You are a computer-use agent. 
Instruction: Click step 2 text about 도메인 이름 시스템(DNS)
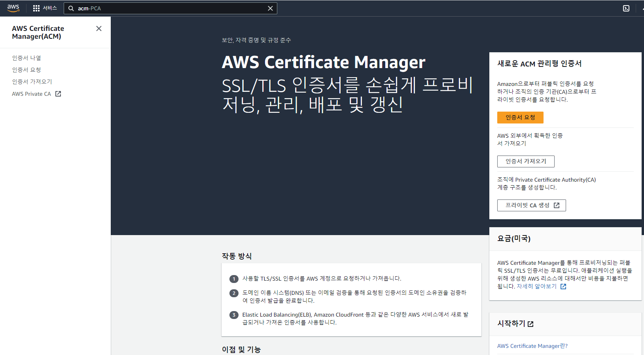(354, 296)
